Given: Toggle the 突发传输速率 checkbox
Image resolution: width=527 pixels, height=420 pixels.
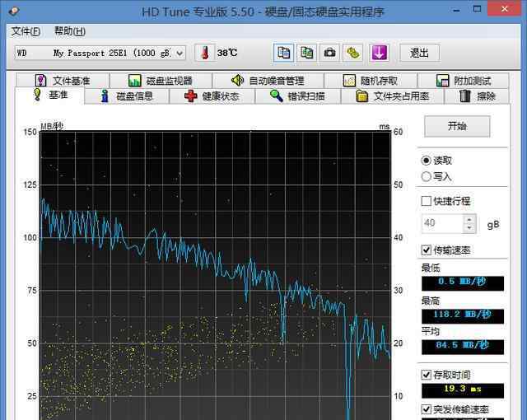Looking at the screenshot, I should pyautogui.click(x=427, y=409).
